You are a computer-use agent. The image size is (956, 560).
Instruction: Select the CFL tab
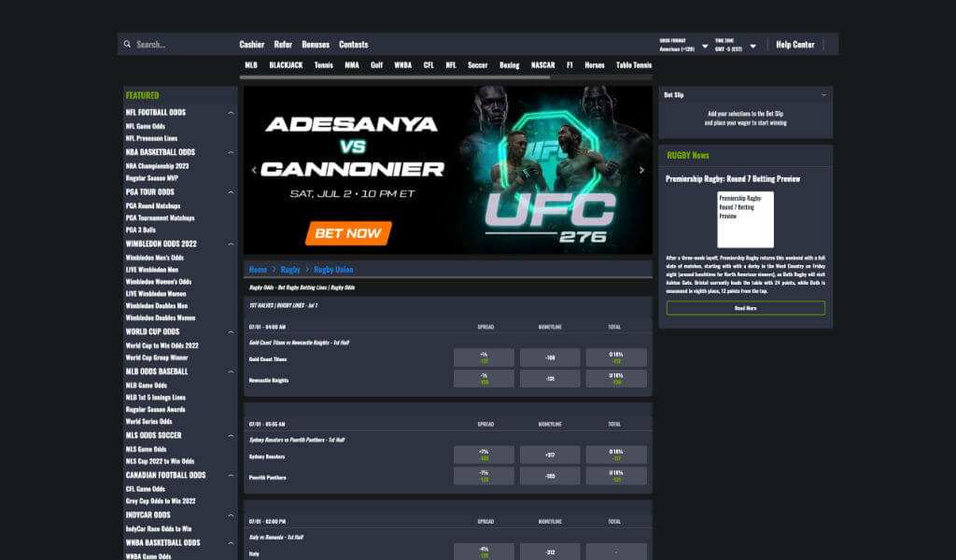pyautogui.click(x=429, y=65)
